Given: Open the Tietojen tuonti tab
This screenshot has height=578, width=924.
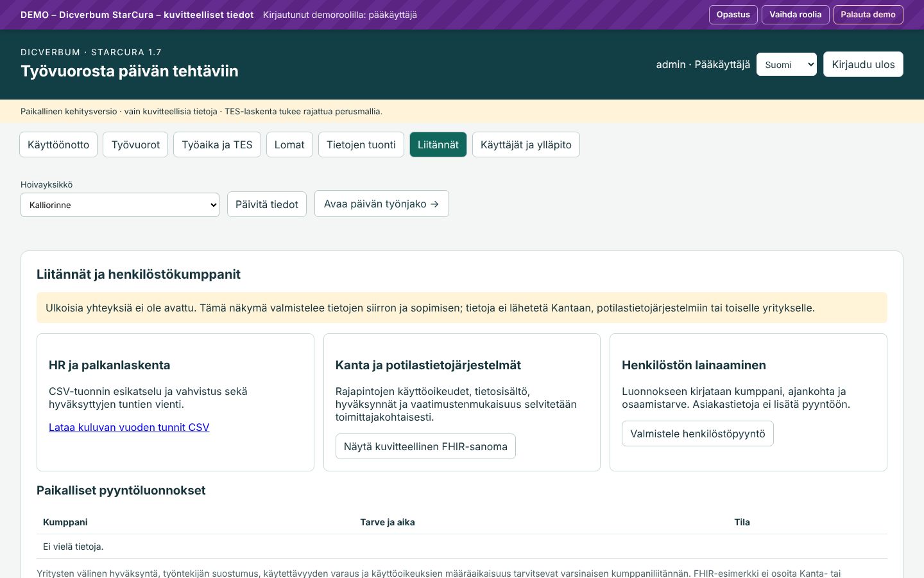Looking at the screenshot, I should click(x=361, y=144).
